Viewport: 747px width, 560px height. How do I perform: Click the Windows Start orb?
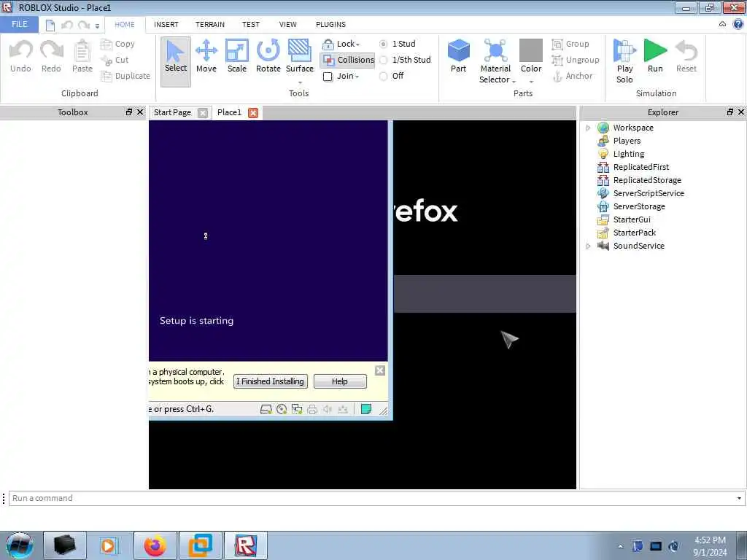click(x=19, y=545)
